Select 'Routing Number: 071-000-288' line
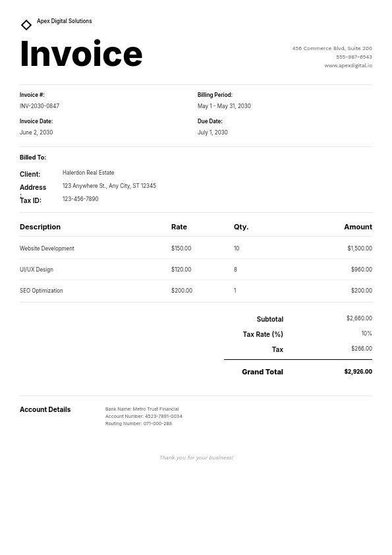This screenshot has height=555, width=392. pos(138,423)
